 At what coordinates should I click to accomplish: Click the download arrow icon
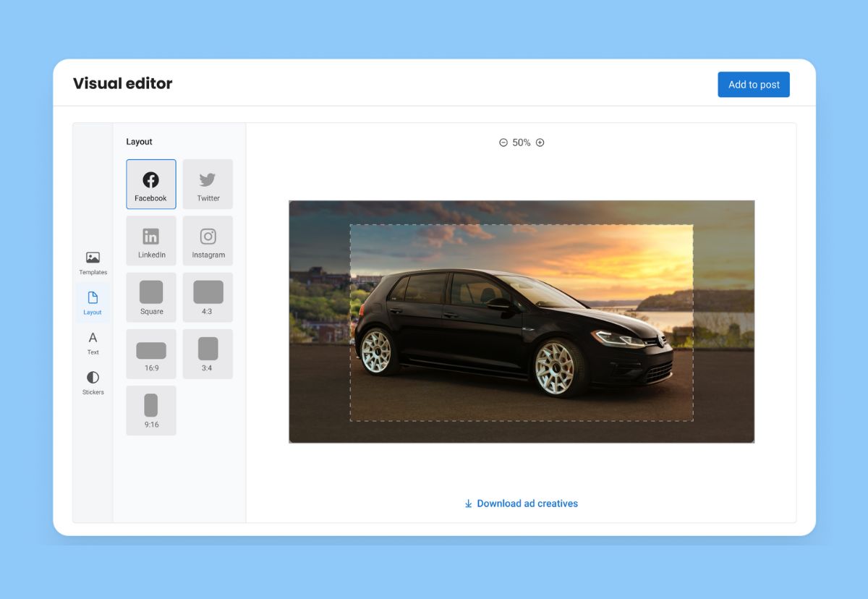click(468, 504)
